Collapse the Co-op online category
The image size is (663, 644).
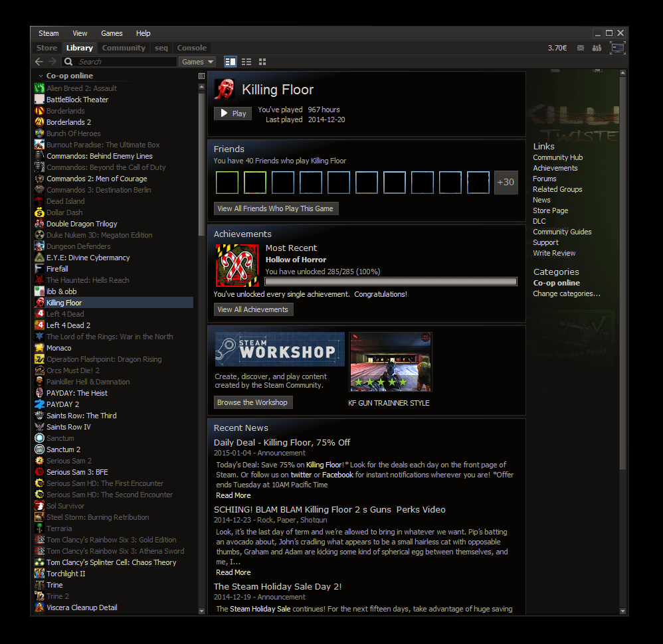[x=41, y=76]
